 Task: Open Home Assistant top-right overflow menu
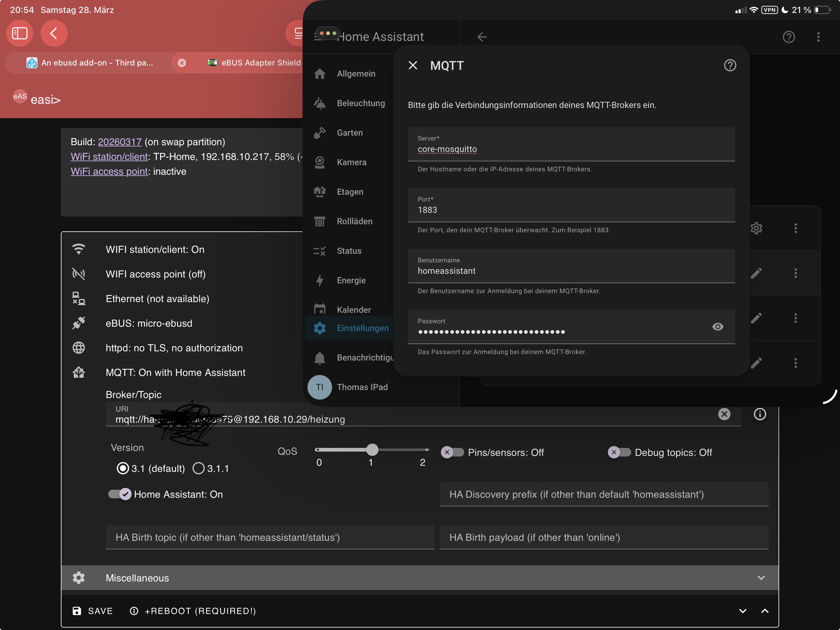pos(818,37)
